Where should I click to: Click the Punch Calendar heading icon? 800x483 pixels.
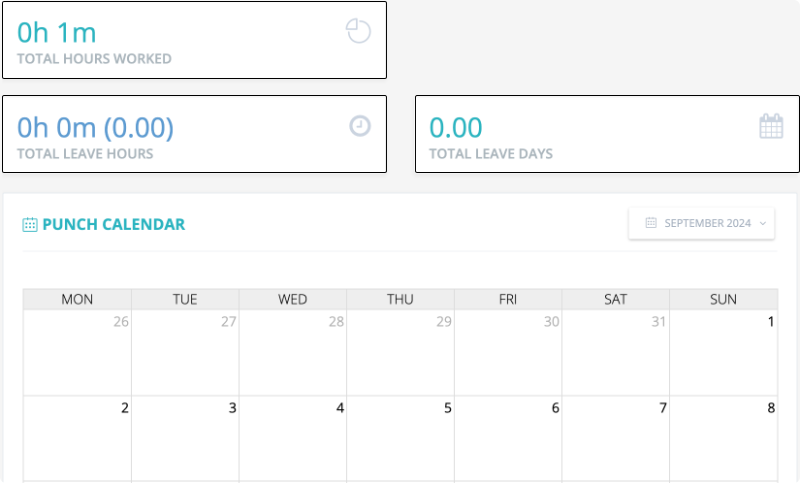coord(30,224)
